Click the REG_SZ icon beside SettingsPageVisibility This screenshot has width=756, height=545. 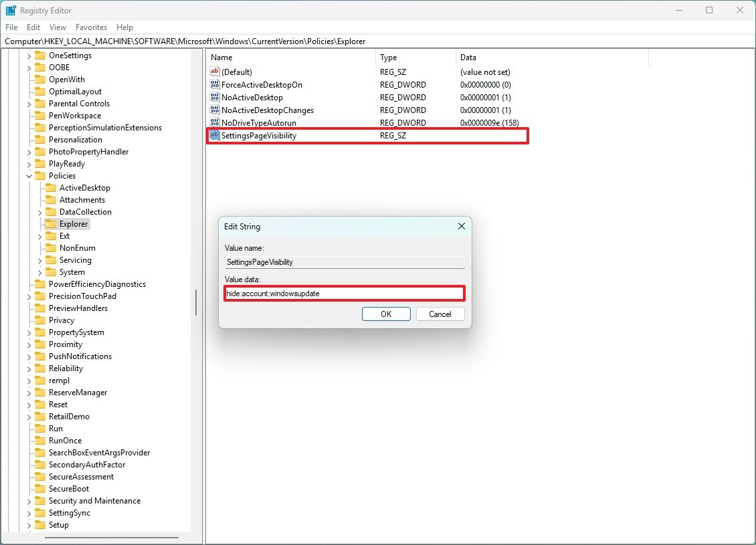tap(214, 135)
